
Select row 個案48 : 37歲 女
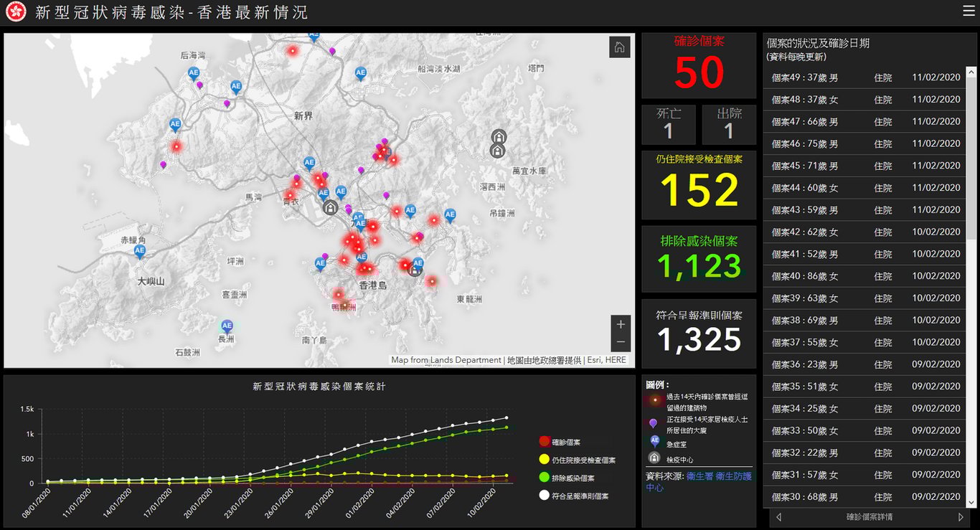864,100
